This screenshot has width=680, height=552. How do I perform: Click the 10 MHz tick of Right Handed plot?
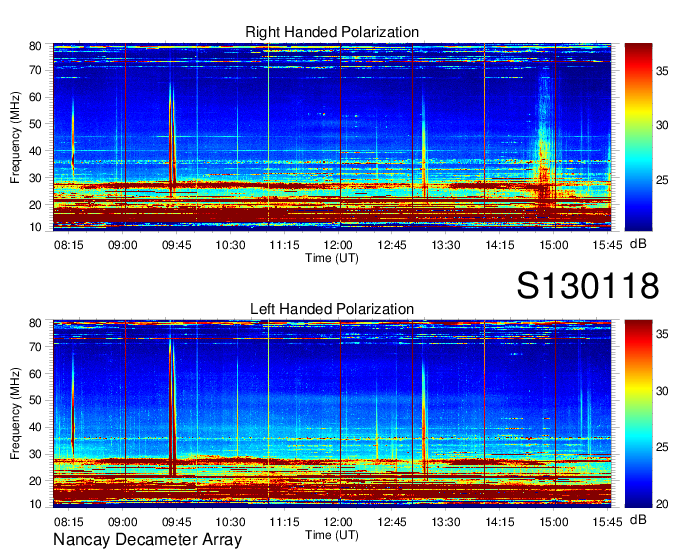(35, 227)
